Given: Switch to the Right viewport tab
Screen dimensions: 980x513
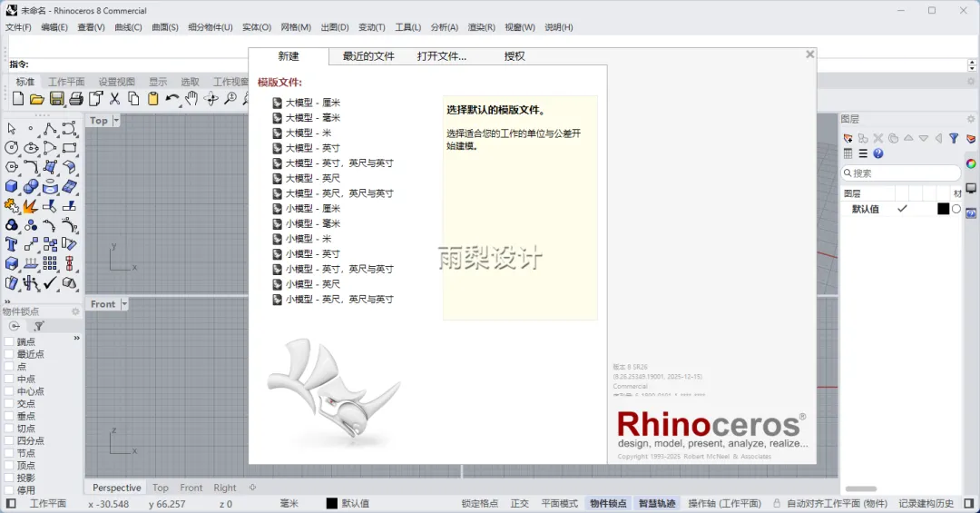Looking at the screenshot, I should point(225,488).
